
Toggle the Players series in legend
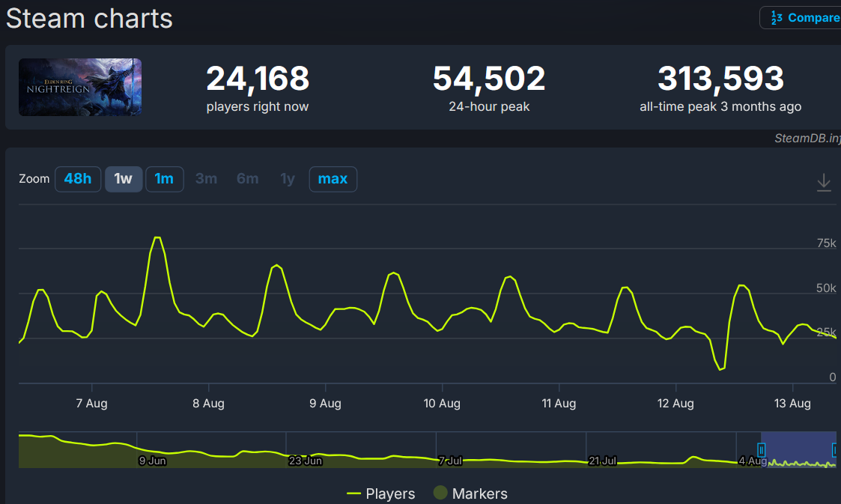(381, 494)
